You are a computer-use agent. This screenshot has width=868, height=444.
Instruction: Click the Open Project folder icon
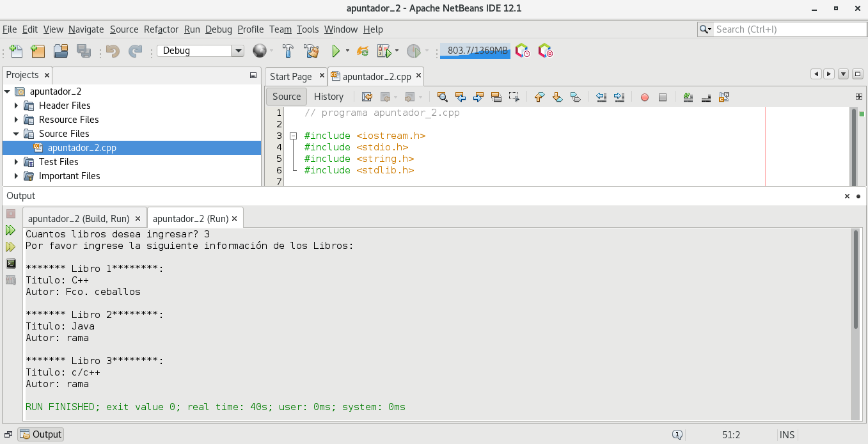61,51
